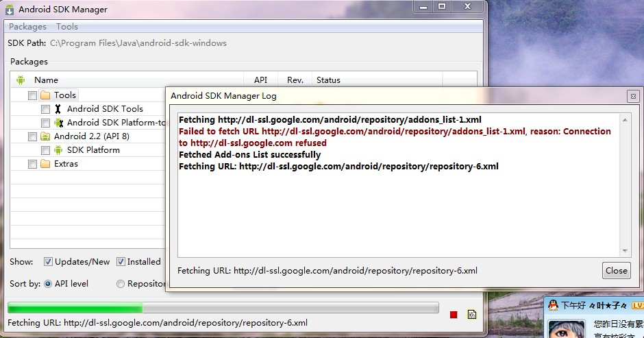The height and width of the screenshot is (338, 644).
Task: Click the Tools folder icon
Action: pos(45,95)
